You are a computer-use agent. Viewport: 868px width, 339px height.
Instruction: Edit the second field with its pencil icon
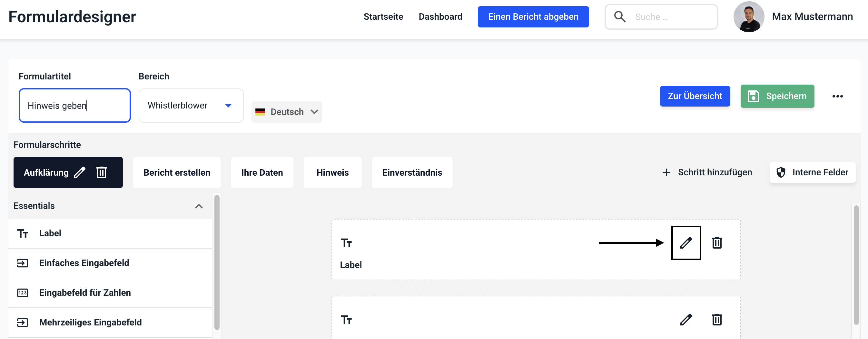(686, 319)
